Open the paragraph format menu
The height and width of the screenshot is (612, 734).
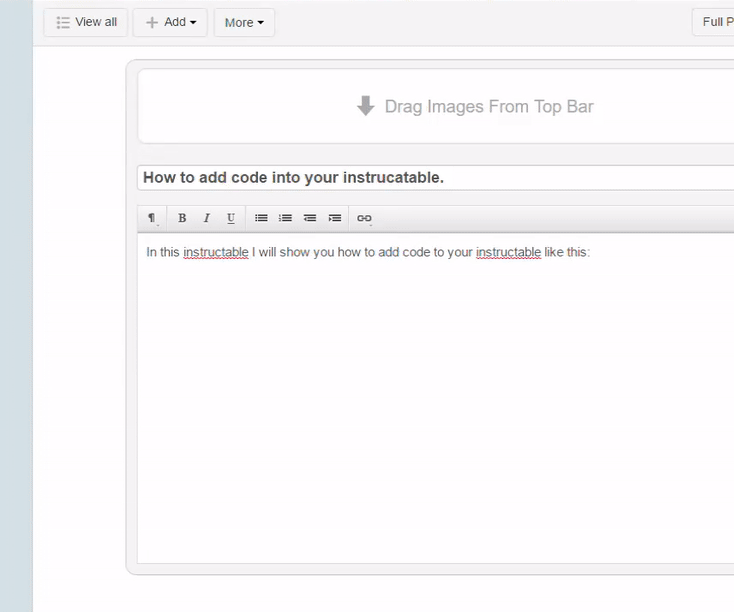[x=152, y=218]
